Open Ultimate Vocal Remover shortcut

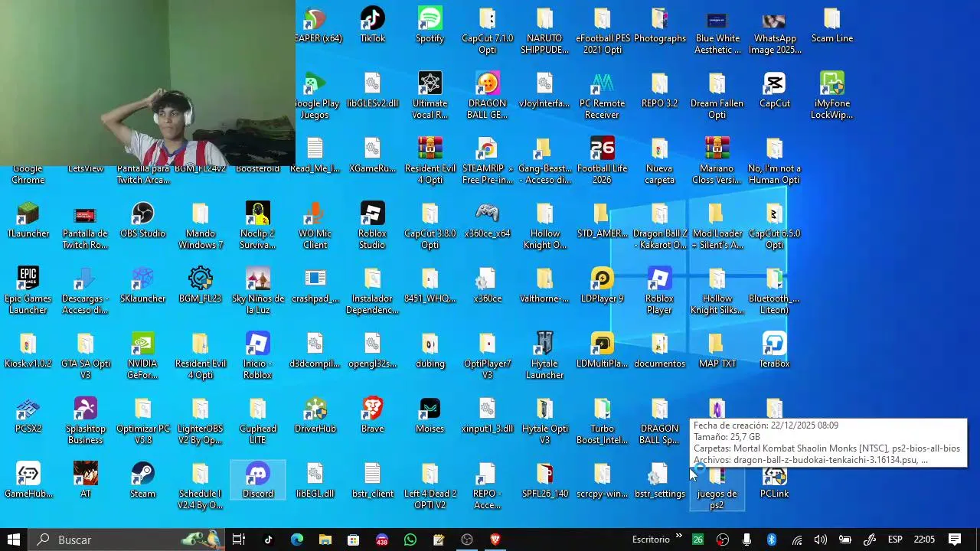(x=430, y=96)
